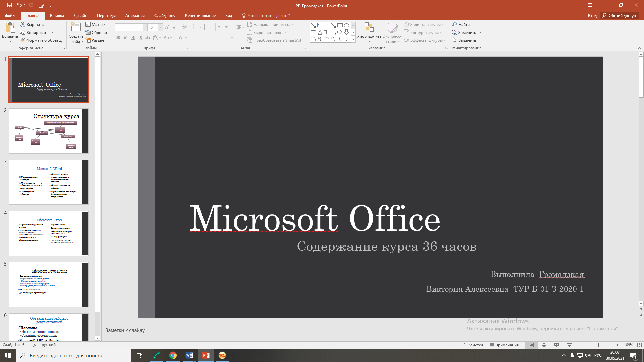
Task: Click Преобразовать в SmartArt button
Action: (x=275, y=40)
